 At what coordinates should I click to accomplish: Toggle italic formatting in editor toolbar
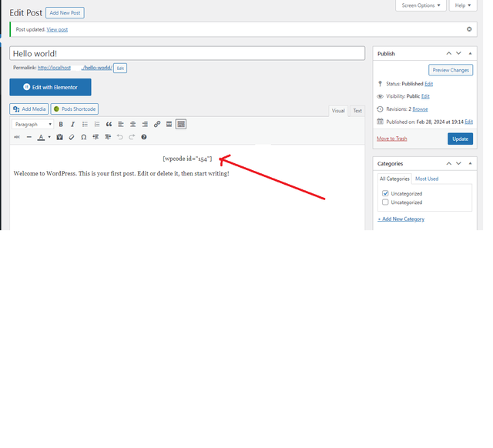72,125
